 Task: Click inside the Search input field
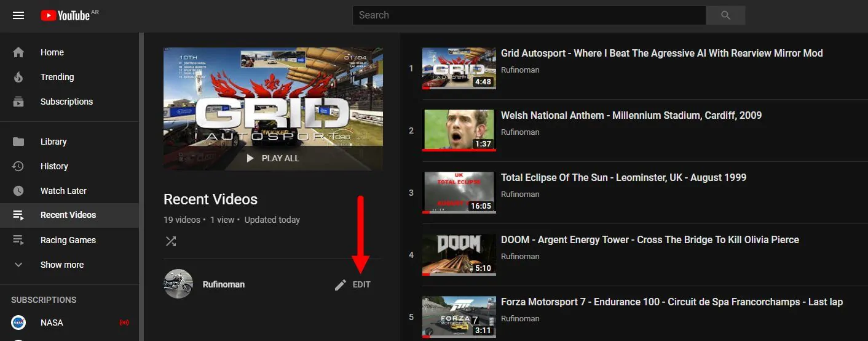(529, 15)
